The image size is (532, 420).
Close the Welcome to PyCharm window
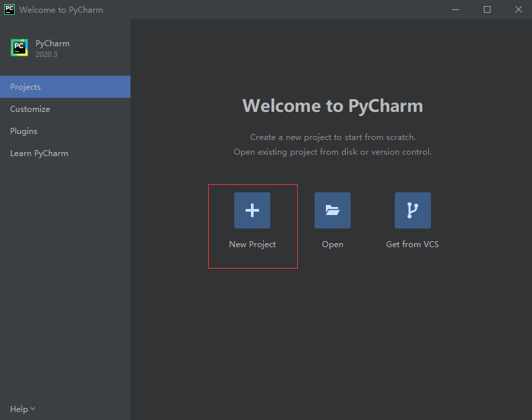point(518,9)
